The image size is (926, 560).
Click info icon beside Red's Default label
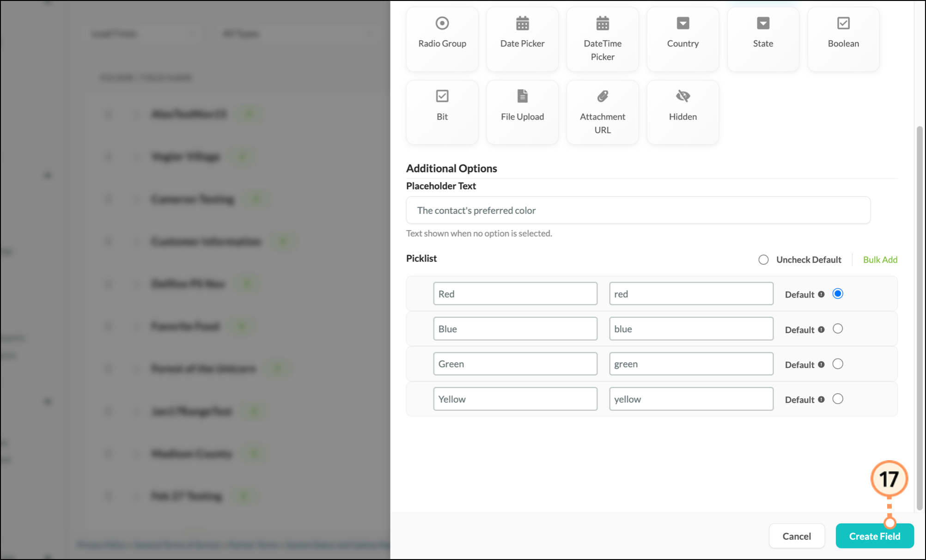coord(821,294)
